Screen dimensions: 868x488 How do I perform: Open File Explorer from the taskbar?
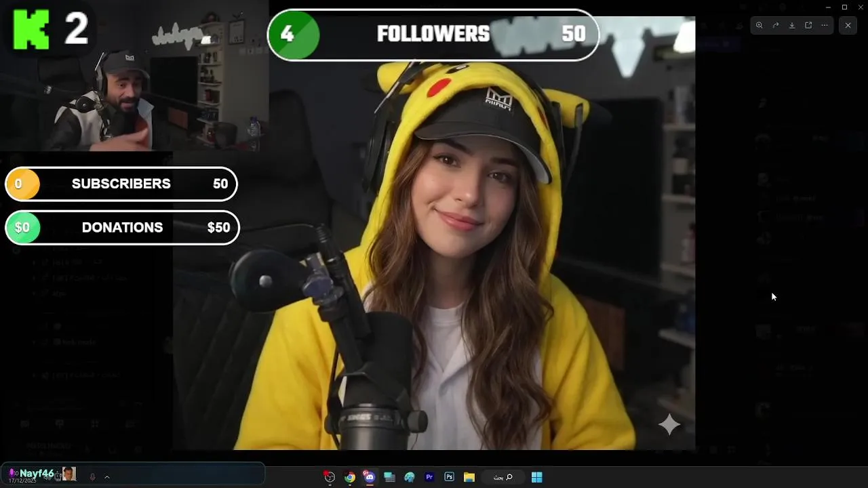[469, 477]
